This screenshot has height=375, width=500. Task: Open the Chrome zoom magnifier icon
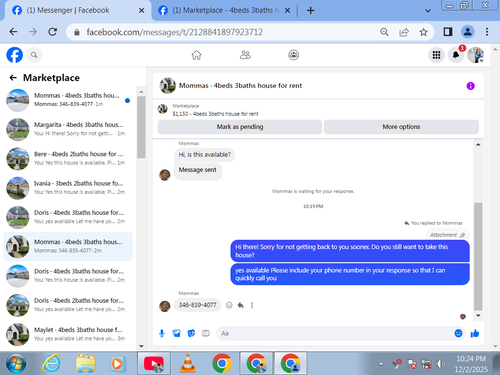[384, 32]
